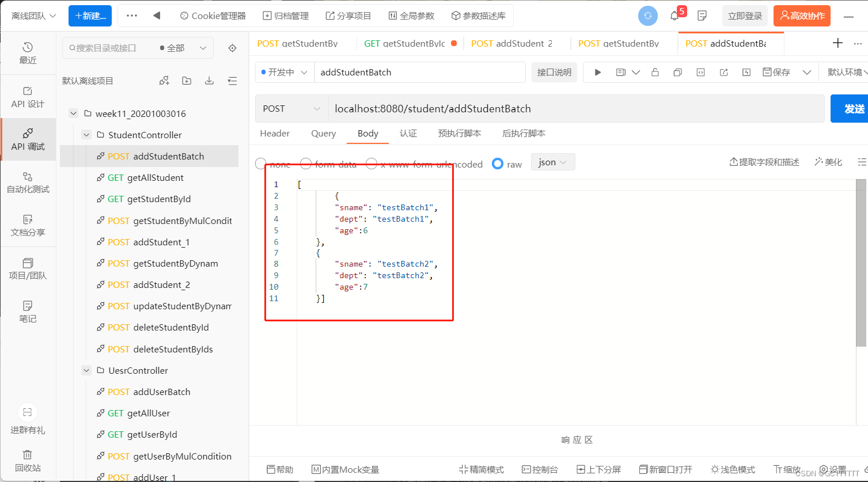Click the new folder icon
Image resolution: width=868 pixels, height=482 pixels.
[187, 81]
